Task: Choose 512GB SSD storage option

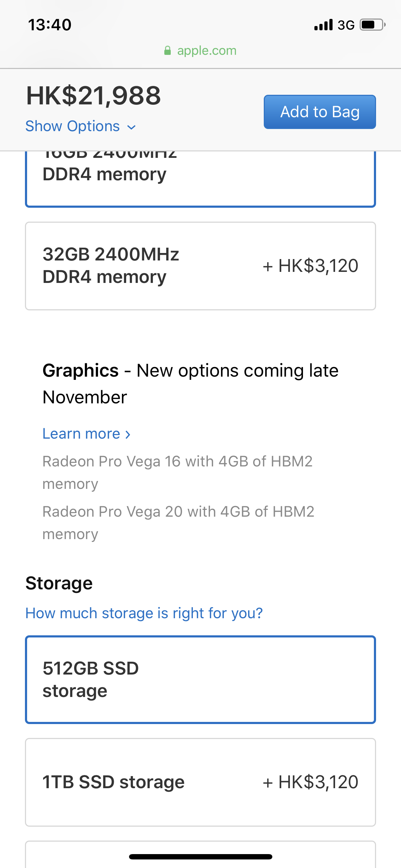Action: click(x=200, y=680)
